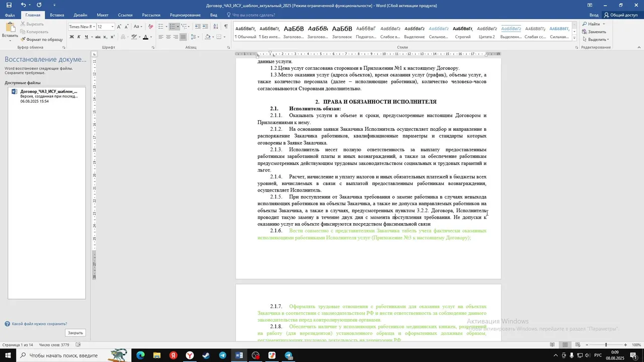Activate Формат по образцу format painter
Image resolution: width=644 pixels, height=362 pixels.
click(x=41, y=39)
